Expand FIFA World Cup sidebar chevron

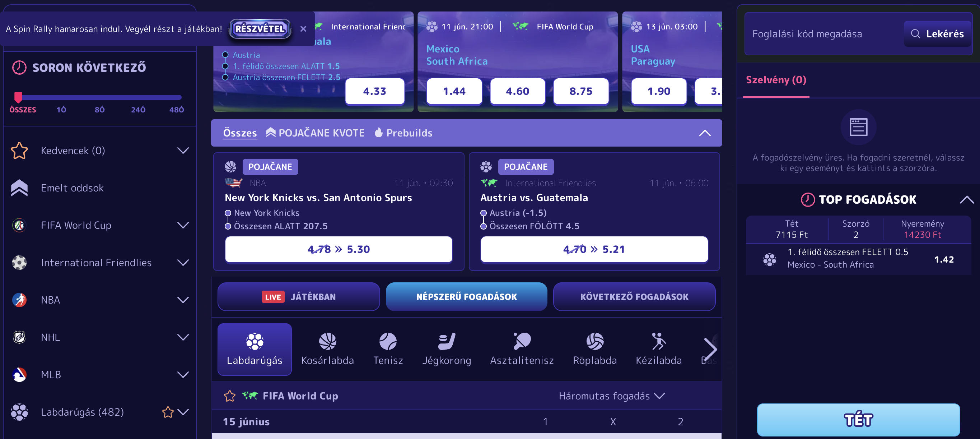pos(183,225)
